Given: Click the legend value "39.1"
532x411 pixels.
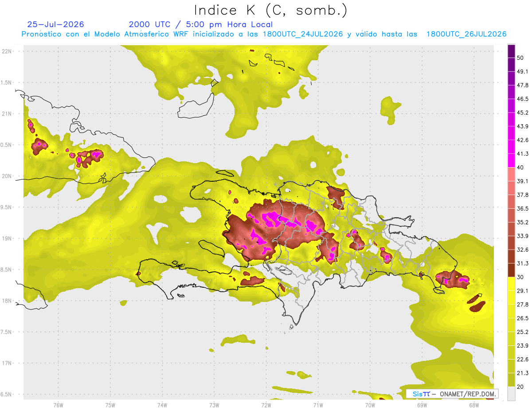Looking at the screenshot, I should 523,181.
